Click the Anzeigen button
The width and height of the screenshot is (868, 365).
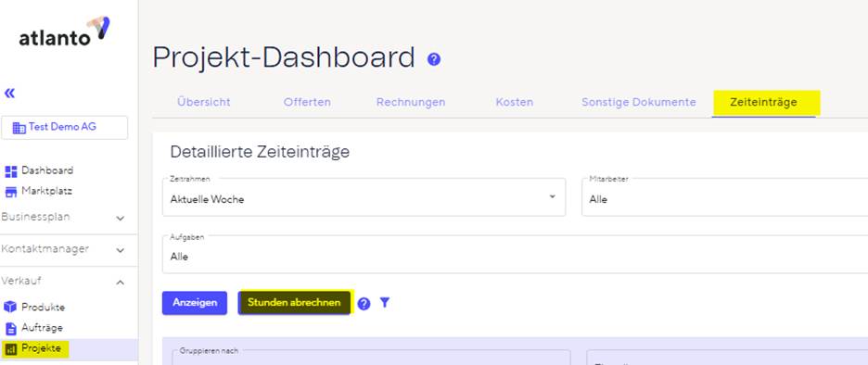coord(195,303)
